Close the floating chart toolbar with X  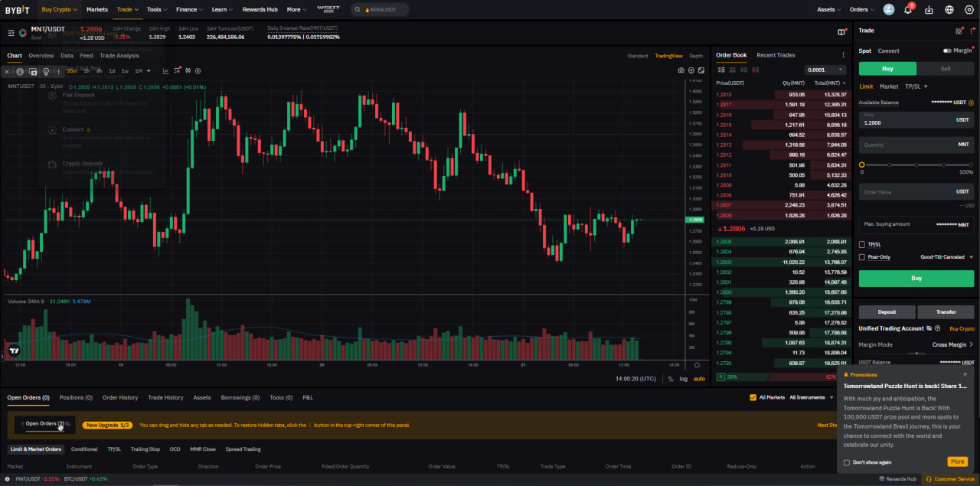click(7, 71)
